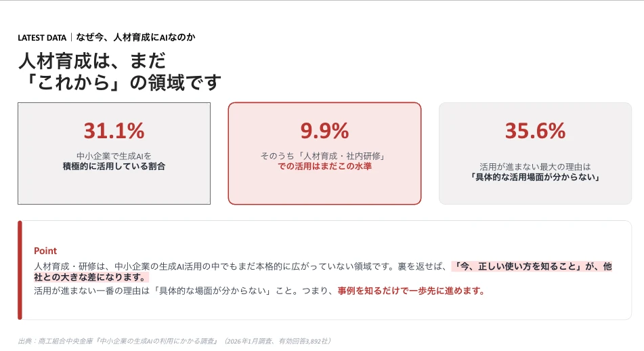Click the red Point heading
644x351 pixels.
pos(45,251)
